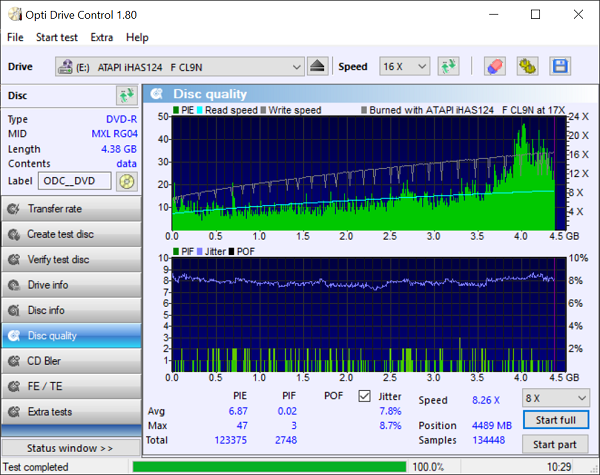This screenshot has height=475, width=600.
Task: Click the disc label settings icon
Action: click(126, 181)
